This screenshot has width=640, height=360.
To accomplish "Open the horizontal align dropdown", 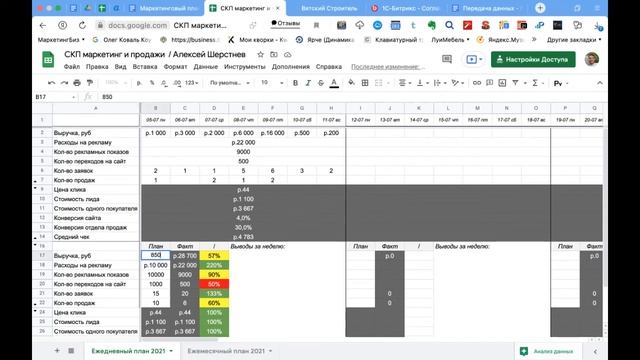I will click(x=404, y=83).
